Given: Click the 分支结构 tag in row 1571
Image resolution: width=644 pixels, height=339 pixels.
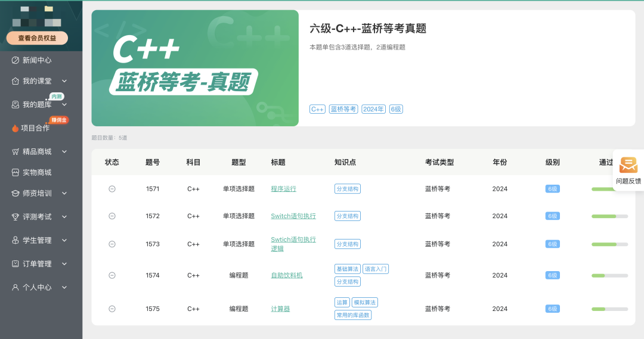Looking at the screenshot, I should 348,189.
